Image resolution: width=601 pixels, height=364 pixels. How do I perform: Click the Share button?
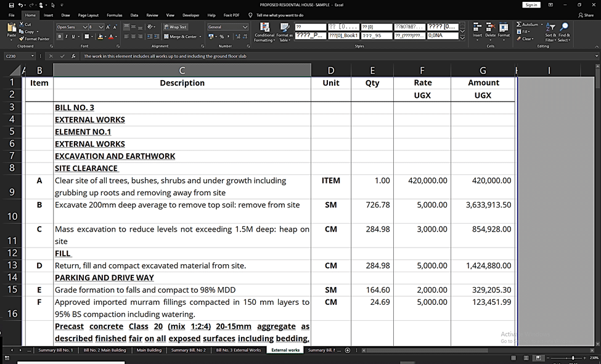[x=586, y=15]
